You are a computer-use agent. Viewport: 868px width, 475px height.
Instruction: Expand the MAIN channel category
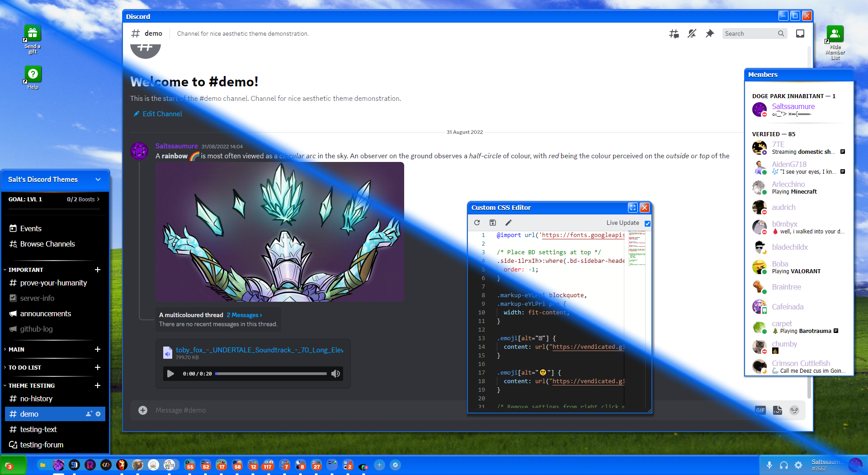tap(17, 349)
